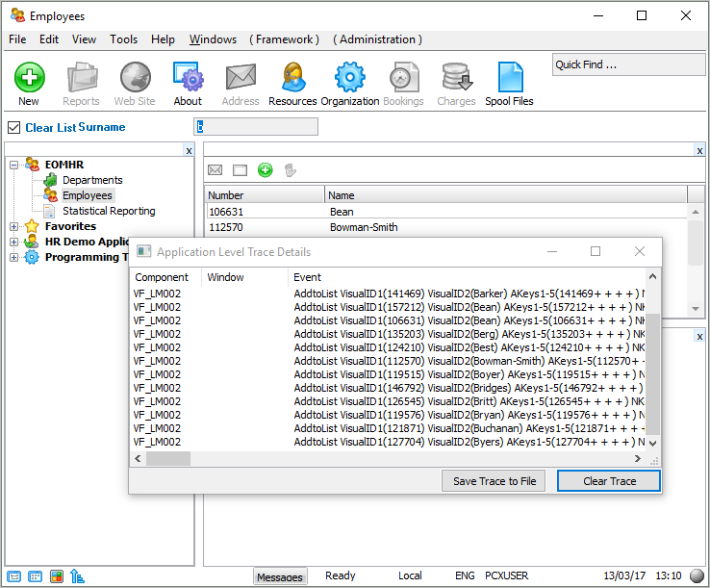Open the About toolbar icon
This screenshot has height=588, width=710.
(x=188, y=78)
